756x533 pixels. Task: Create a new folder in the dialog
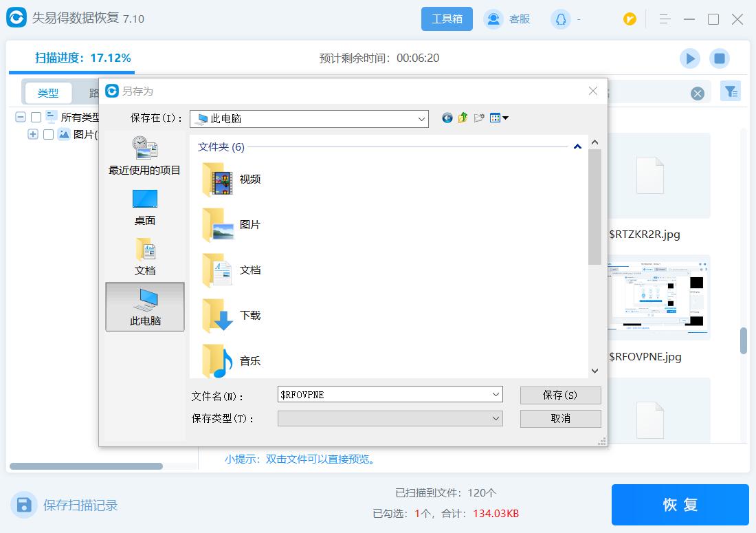pyautogui.click(x=480, y=118)
